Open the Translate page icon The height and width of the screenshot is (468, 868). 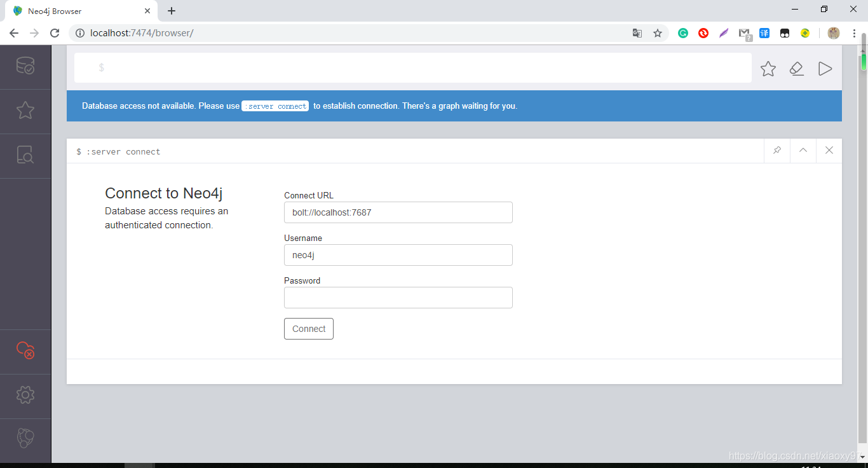(637, 33)
